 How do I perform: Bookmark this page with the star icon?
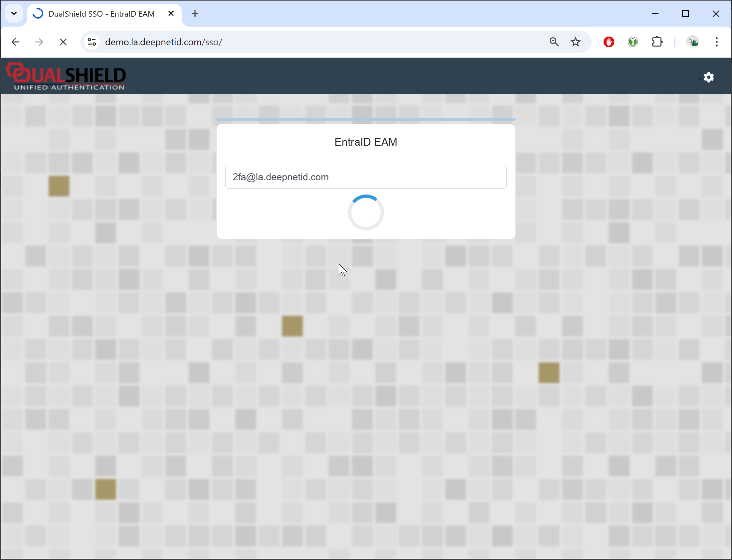click(x=575, y=42)
